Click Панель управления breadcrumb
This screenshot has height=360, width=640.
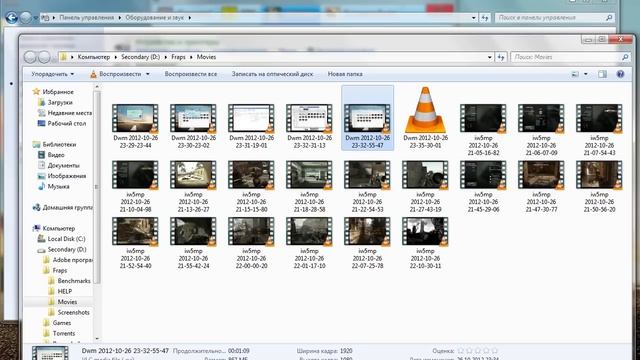click(x=86, y=18)
